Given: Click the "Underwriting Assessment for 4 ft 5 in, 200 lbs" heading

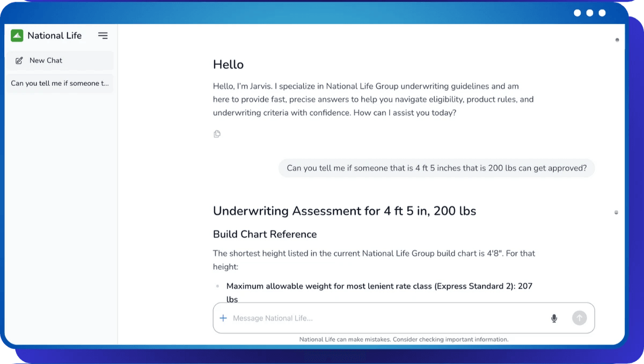Looking at the screenshot, I should point(345,211).
